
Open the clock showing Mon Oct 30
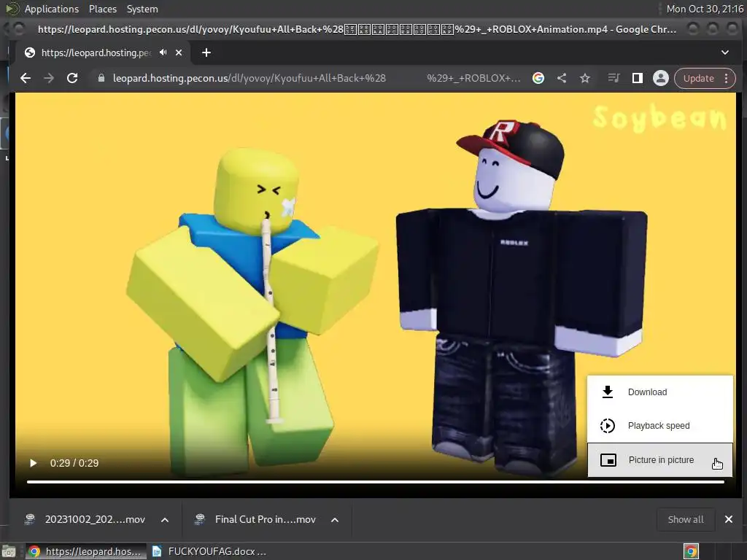pos(705,9)
